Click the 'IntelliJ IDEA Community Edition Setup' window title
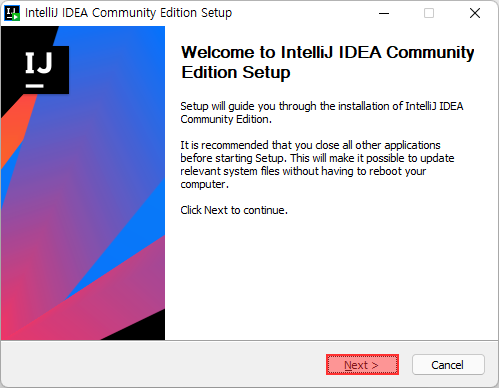 point(128,13)
